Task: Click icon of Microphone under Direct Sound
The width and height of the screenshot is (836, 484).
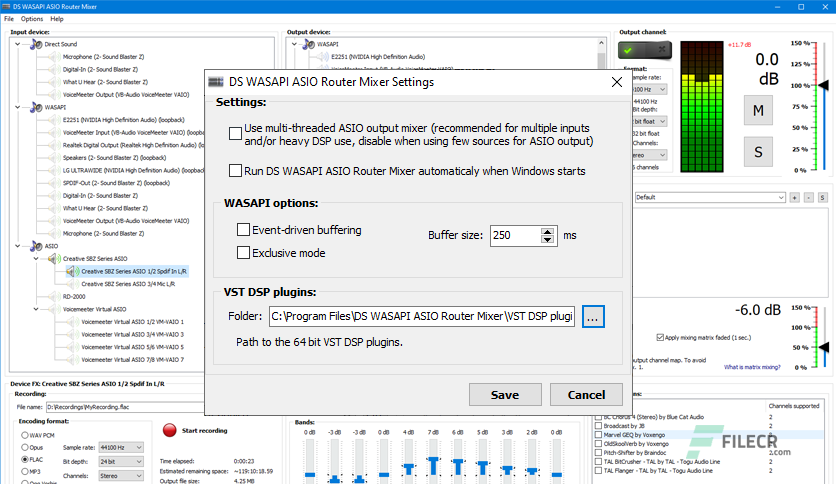Action: [54, 57]
